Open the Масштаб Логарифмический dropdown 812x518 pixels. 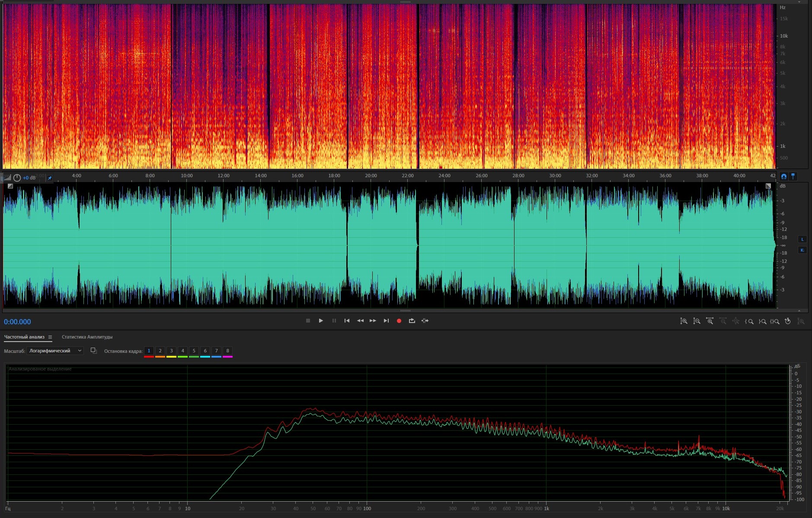click(55, 351)
